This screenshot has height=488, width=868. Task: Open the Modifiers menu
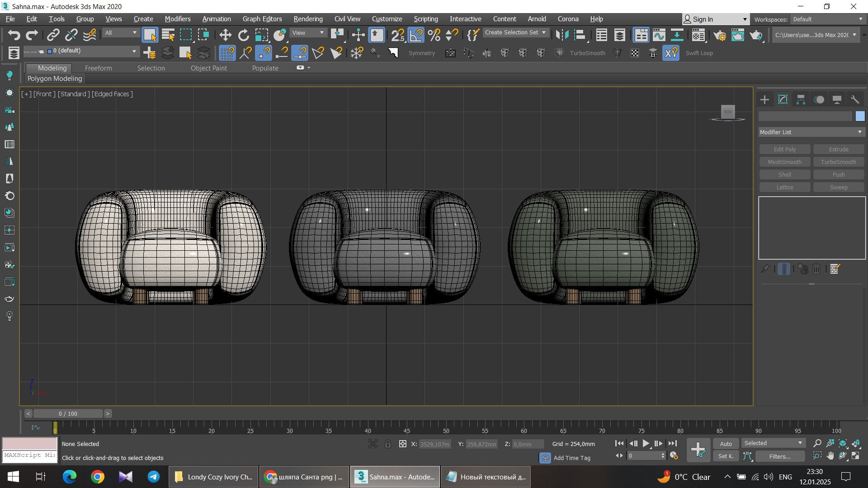(178, 19)
